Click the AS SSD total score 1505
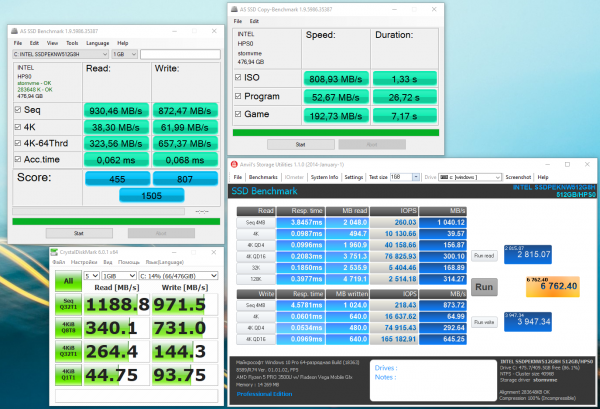Image resolution: width=600 pixels, height=409 pixels. 152,196
